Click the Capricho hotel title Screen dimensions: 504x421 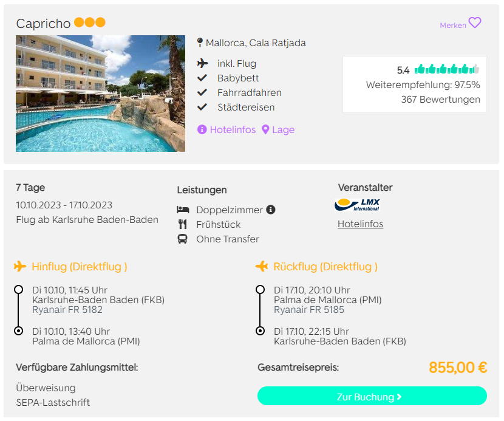(x=43, y=24)
